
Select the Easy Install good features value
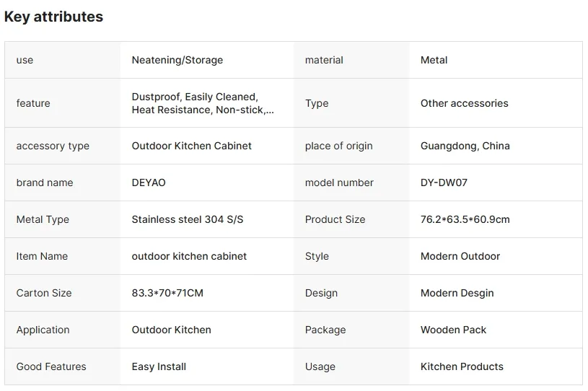(159, 366)
